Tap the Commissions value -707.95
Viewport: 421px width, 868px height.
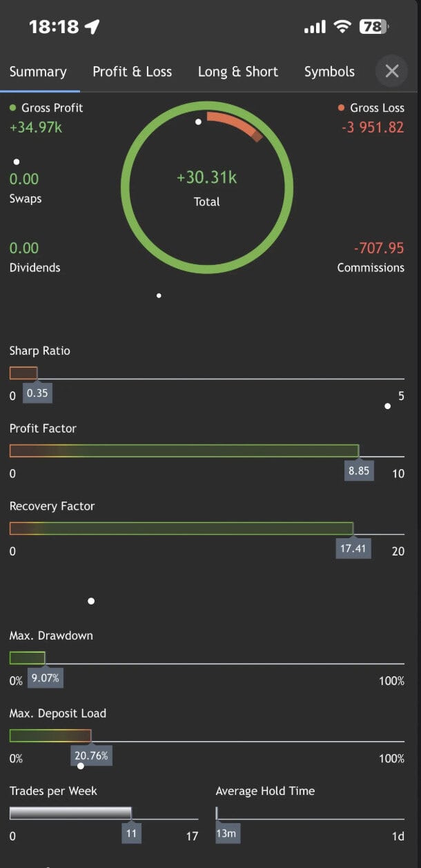(378, 248)
